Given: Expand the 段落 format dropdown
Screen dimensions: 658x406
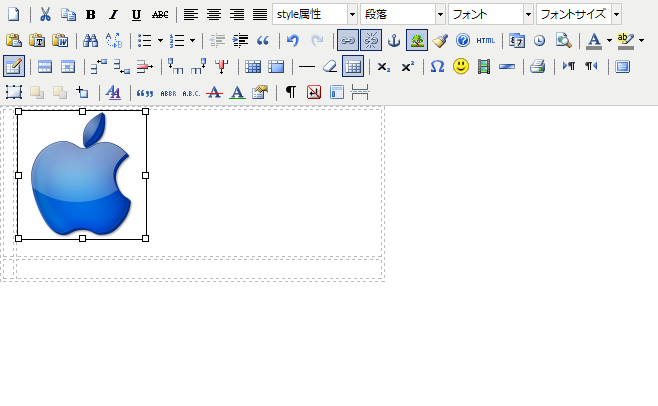Looking at the screenshot, I should tap(440, 15).
